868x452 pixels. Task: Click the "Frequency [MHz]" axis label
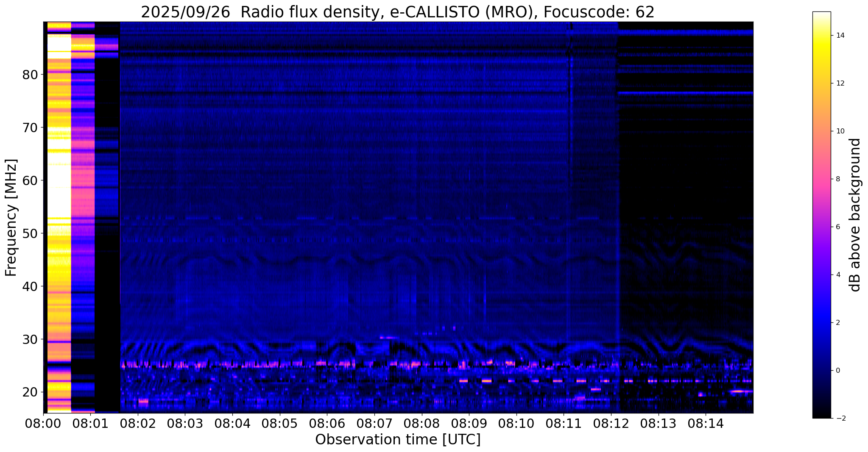click(x=11, y=218)
